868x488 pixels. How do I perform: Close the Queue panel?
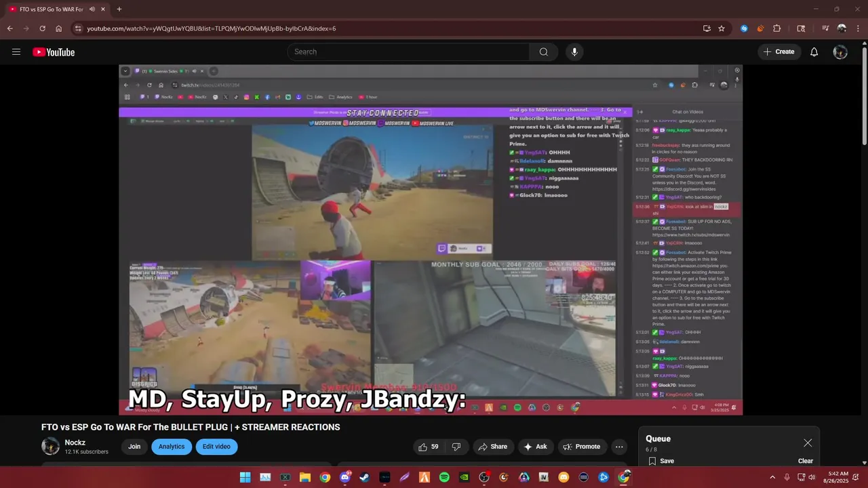(x=808, y=443)
